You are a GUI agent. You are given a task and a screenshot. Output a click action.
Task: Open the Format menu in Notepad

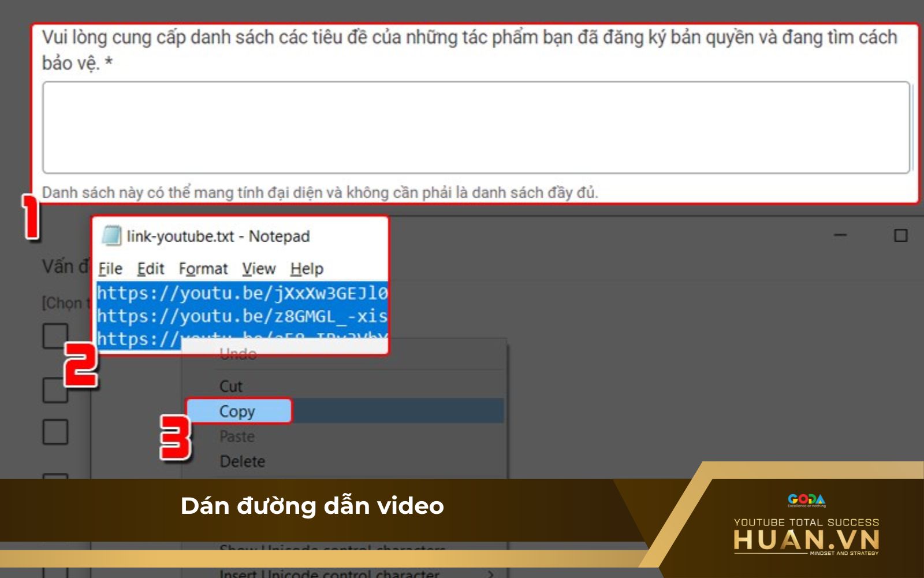point(203,269)
